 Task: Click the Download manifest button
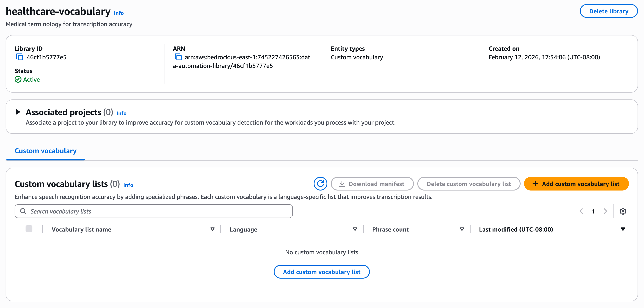[372, 184]
